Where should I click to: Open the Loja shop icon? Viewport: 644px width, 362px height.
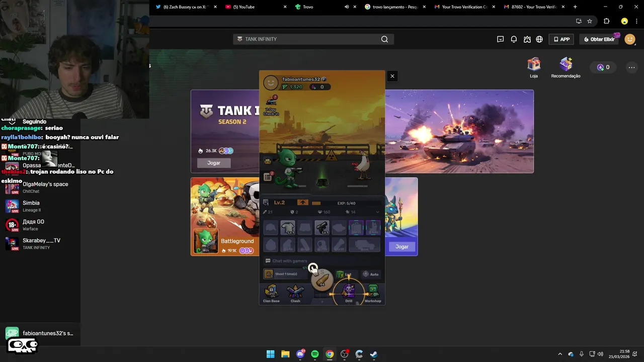(534, 68)
